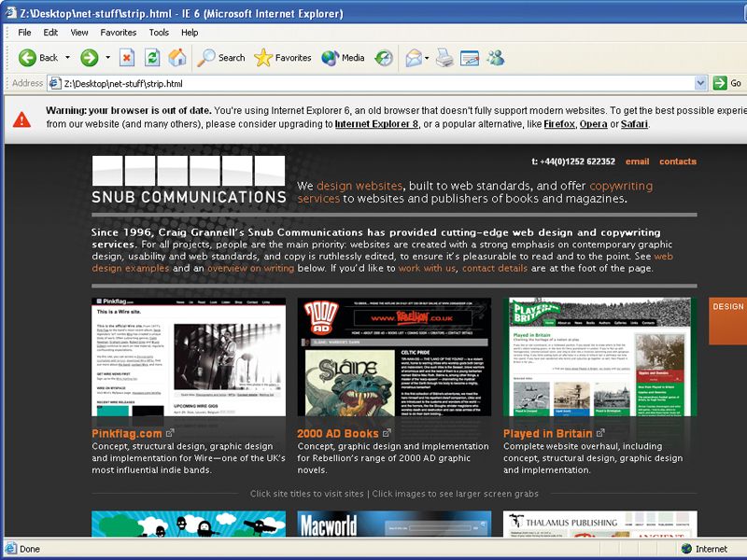747x560 pixels.
Task: Open the Help menu
Action: 190,33
